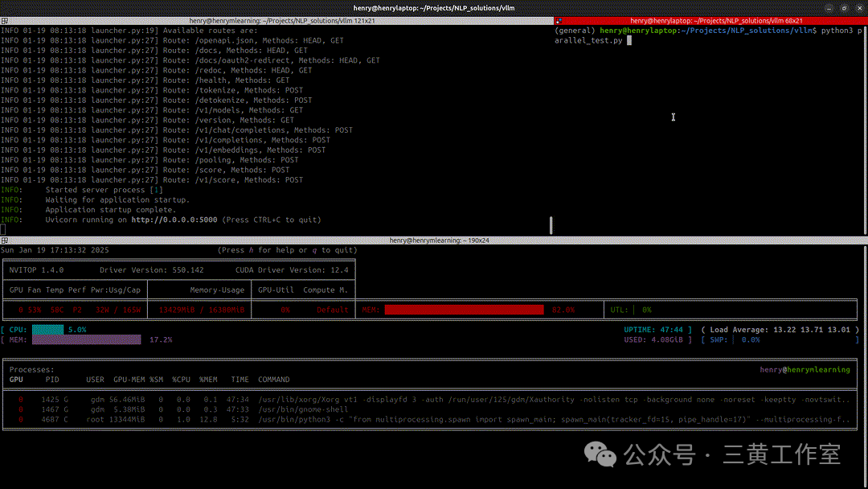The width and height of the screenshot is (868, 489).
Task: Click the COMMAND column header in the process table
Action: coord(274,380)
